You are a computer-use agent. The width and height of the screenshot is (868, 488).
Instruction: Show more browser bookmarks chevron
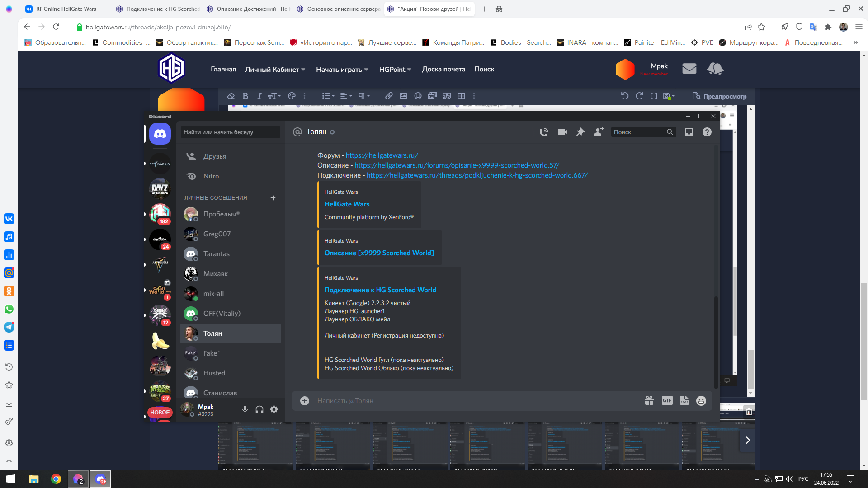(855, 42)
